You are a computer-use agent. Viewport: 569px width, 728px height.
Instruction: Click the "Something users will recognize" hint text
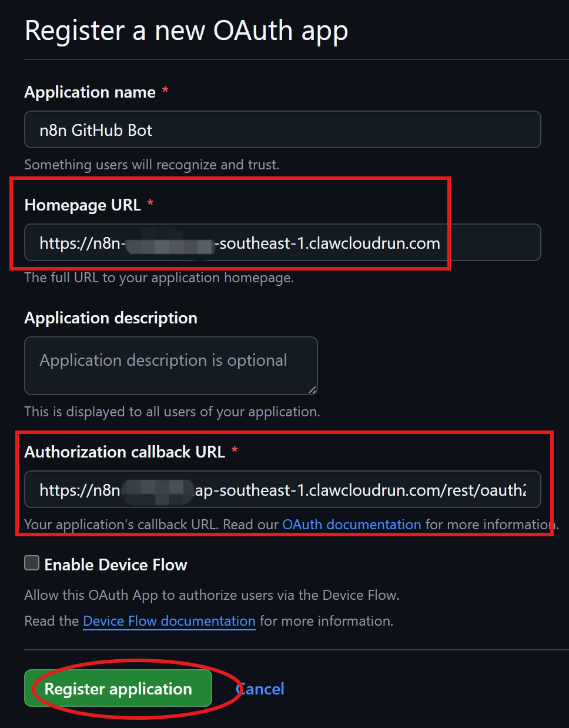click(x=152, y=165)
